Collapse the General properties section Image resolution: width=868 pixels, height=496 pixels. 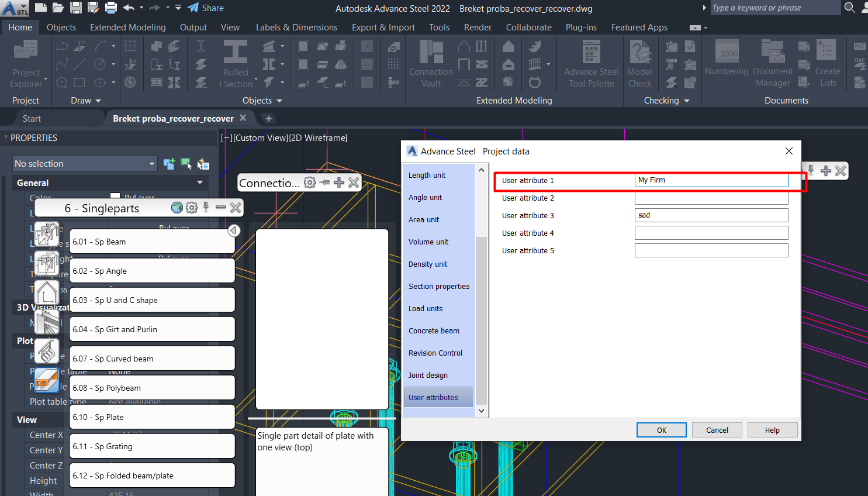tap(200, 182)
